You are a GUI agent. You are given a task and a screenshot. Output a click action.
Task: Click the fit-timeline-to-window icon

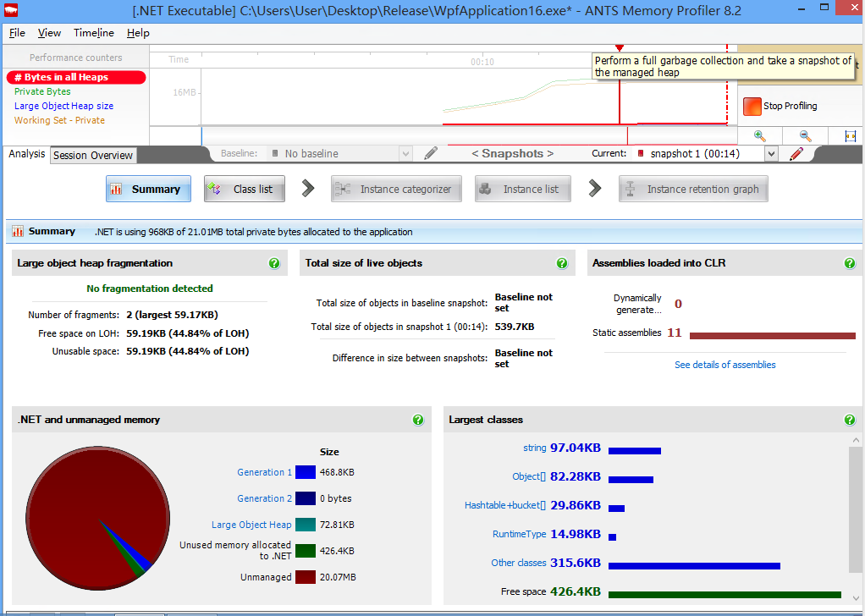coord(850,135)
